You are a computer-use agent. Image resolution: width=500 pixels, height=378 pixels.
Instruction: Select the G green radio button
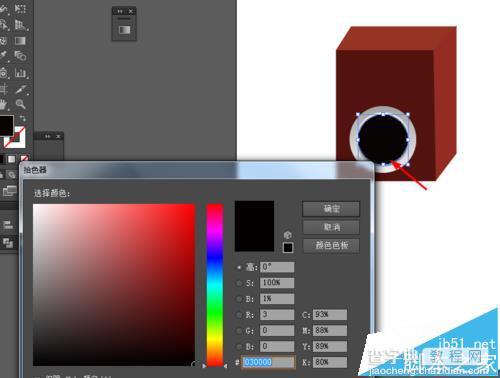pos(239,331)
